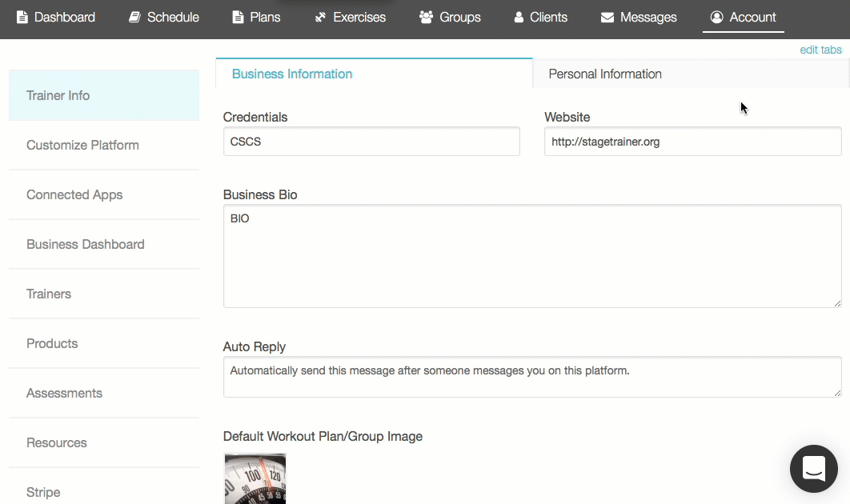Open Connected Apps settings
This screenshot has height=504, width=850.
(74, 194)
